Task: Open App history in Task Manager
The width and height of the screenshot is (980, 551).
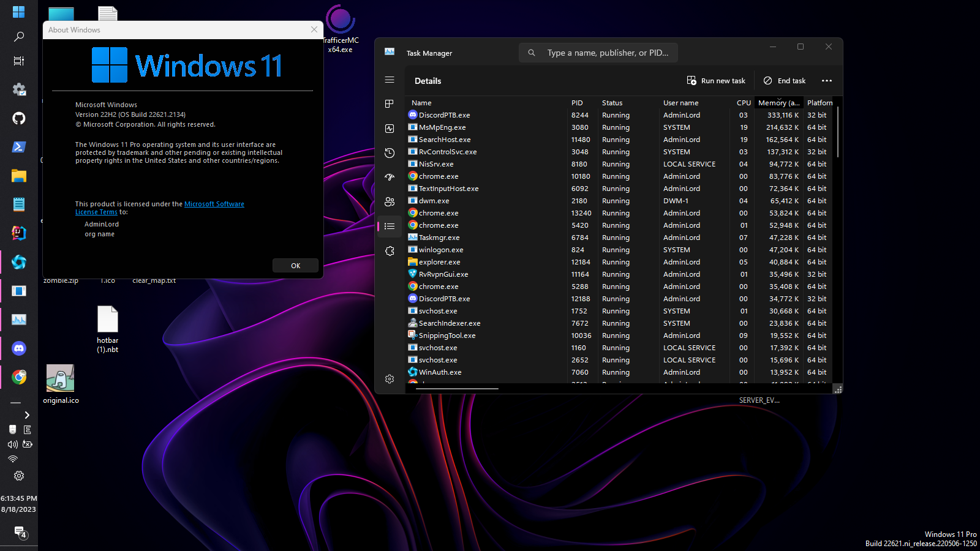Action: (x=390, y=153)
